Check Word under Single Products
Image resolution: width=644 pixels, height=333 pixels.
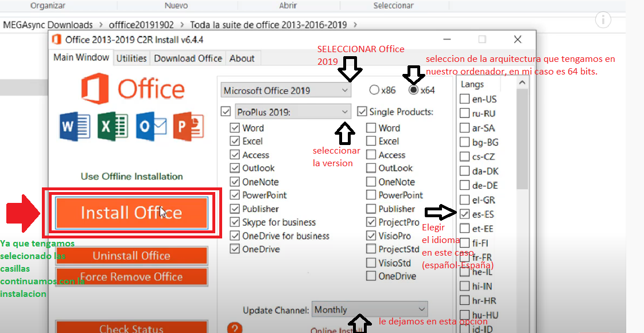pyautogui.click(x=371, y=128)
